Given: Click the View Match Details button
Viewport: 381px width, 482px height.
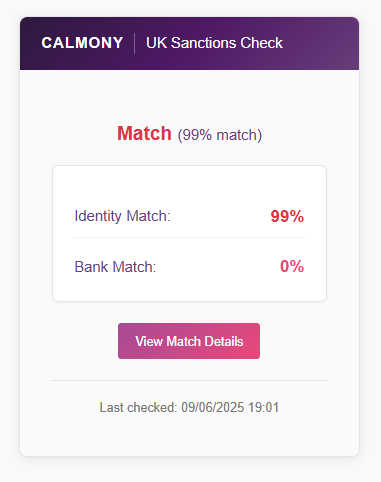Looking at the screenshot, I should point(189,341).
